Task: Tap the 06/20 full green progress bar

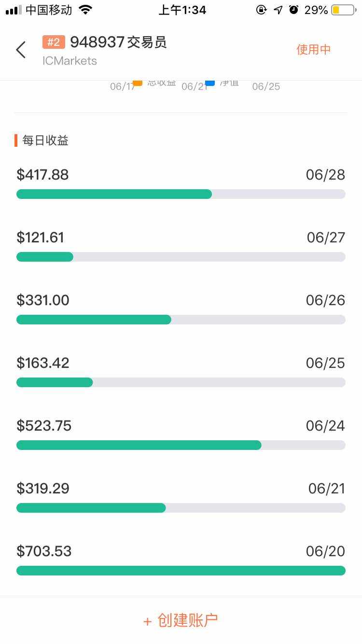Action: (181, 571)
